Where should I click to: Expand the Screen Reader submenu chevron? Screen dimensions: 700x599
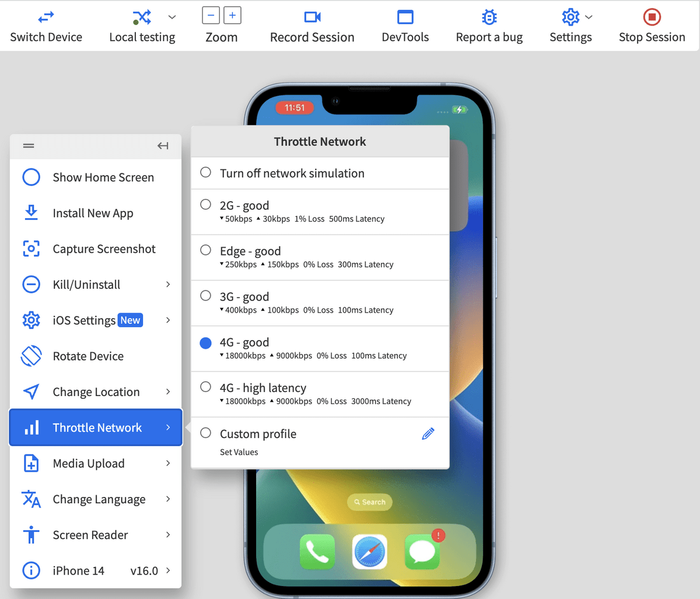coord(168,535)
